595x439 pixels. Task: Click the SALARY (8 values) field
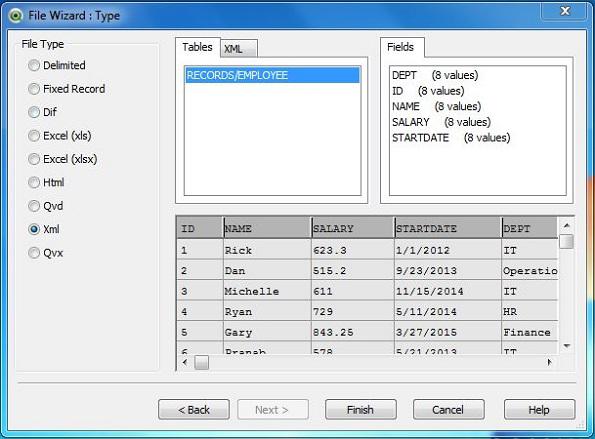click(x=441, y=122)
